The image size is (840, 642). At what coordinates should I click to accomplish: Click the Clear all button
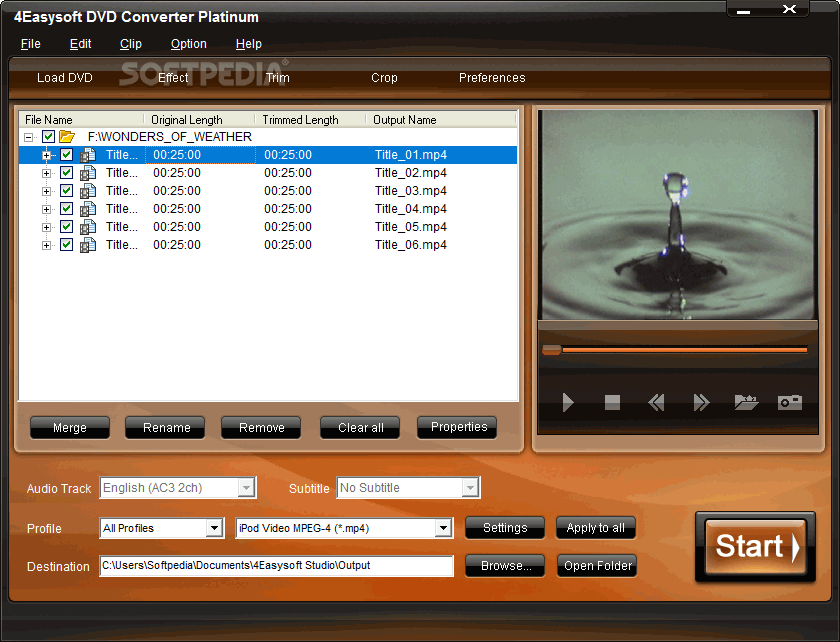pyautogui.click(x=361, y=428)
